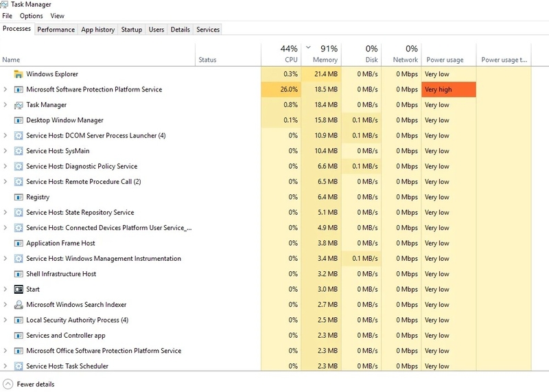The height and width of the screenshot is (392, 549).
Task: Sort by the Status column header
Action: (228, 55)
